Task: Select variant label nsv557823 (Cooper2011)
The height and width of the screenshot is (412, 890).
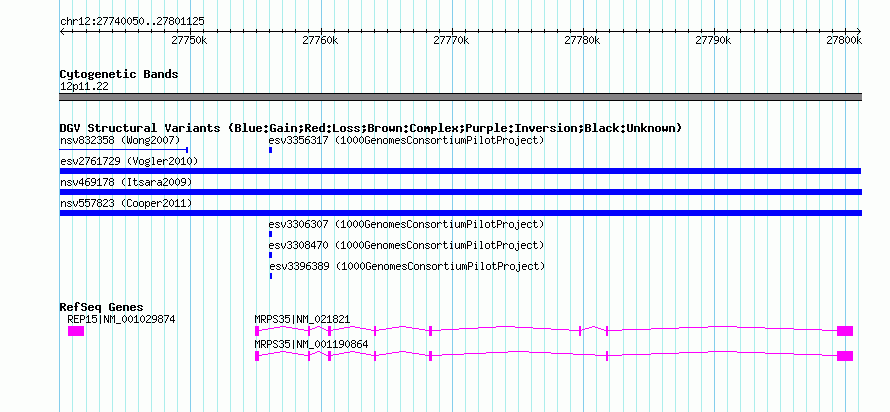Action: 126,203
